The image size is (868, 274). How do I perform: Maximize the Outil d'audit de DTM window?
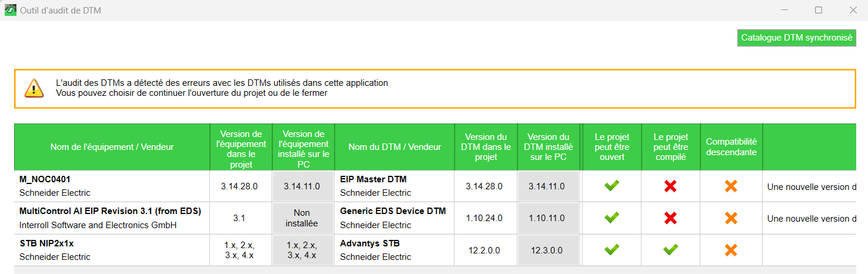818,10
